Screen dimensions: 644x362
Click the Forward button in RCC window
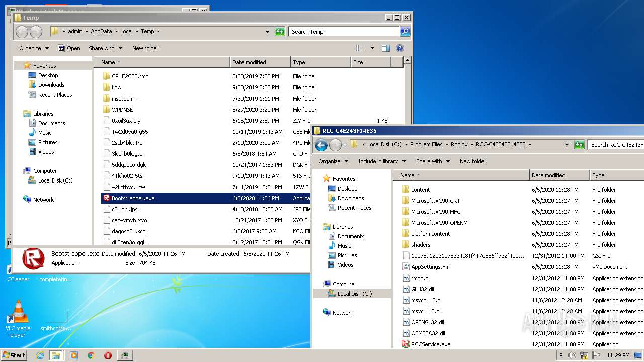[335, 145]
